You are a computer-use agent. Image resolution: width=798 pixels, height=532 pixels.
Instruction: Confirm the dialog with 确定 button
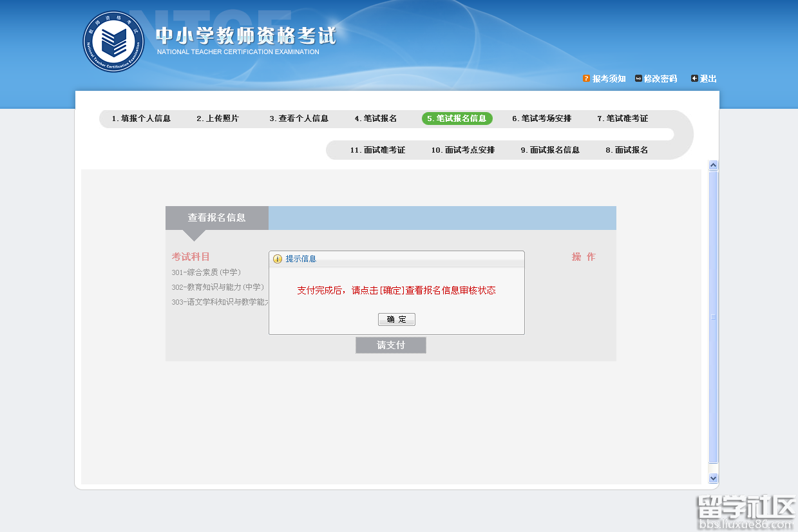[396, 319]
